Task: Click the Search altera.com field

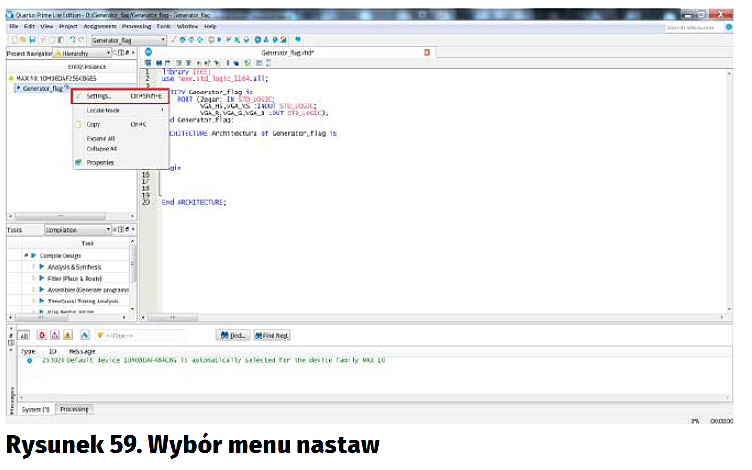Action: coord(700,28)
